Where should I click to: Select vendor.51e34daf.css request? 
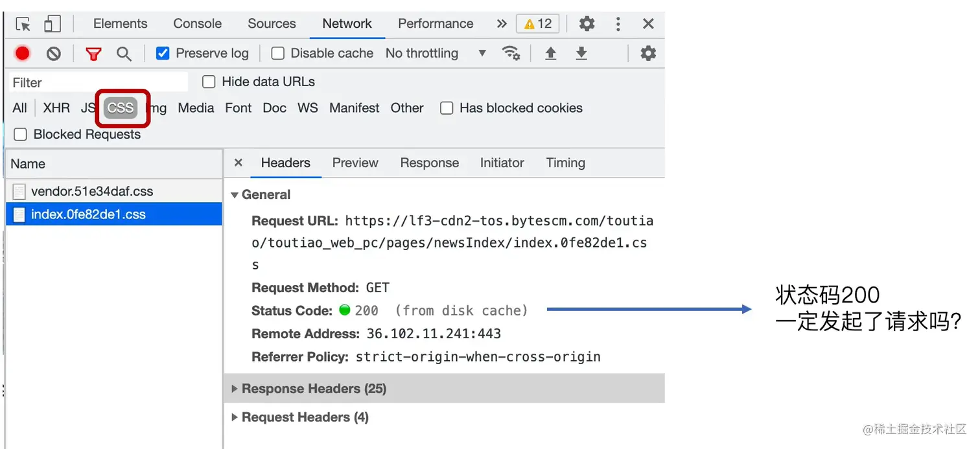92,192
